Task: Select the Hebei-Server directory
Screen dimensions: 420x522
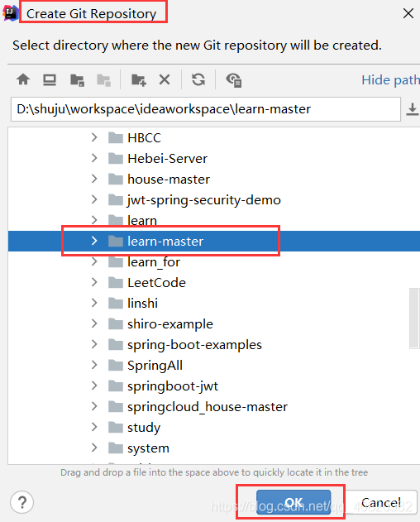Action: click(x=167, y=159)
